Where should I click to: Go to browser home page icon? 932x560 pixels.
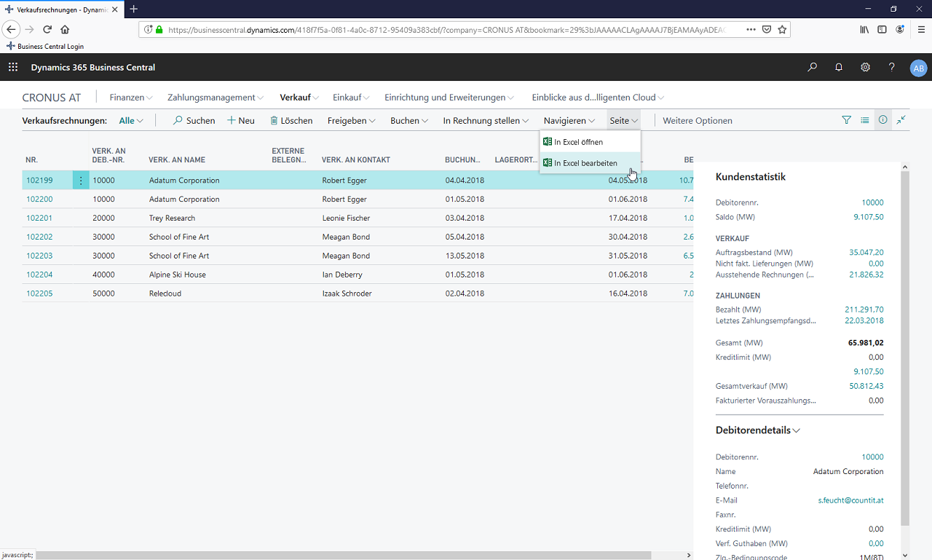pos(65,30)
